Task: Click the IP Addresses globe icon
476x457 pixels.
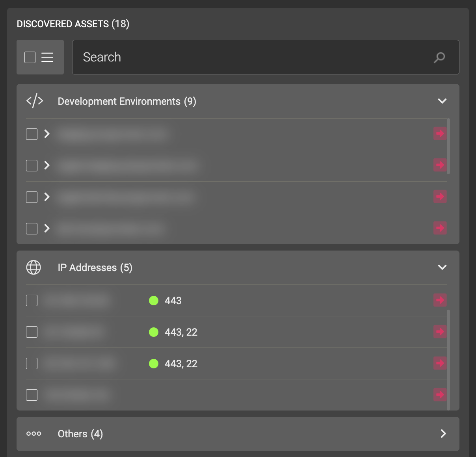Action: pyautogui.click(x=33, y=267)
